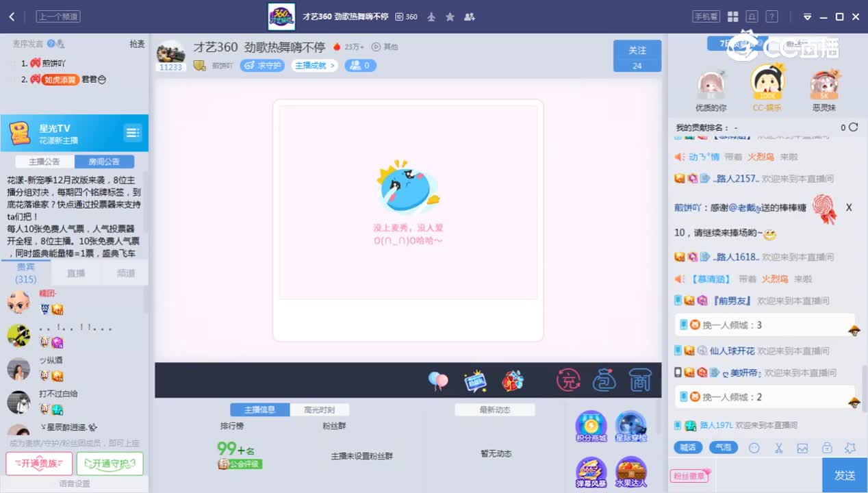Open the help question mark icon
Viewport: 868px width, 493px height.
click(x=771, y=16)
